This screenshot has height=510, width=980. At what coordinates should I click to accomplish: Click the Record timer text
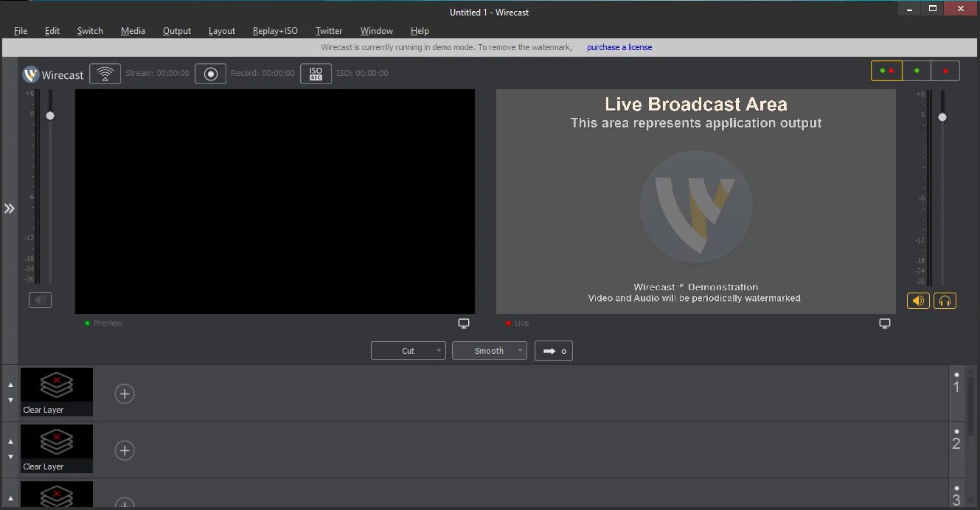click(x=263, y=74)
